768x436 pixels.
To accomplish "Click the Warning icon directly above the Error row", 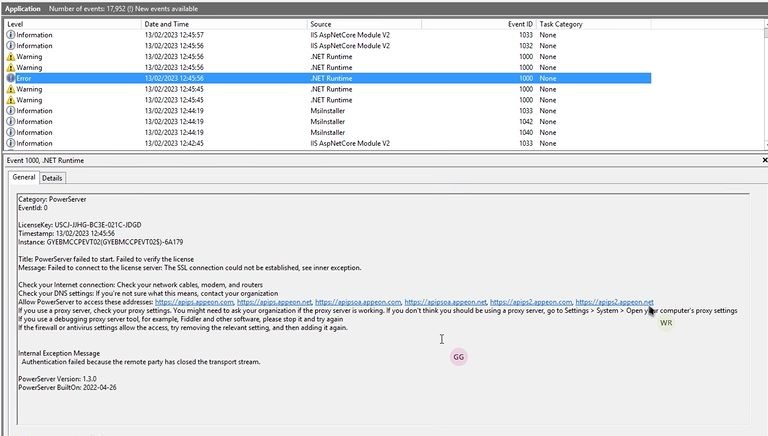I will tap(11, 67).
